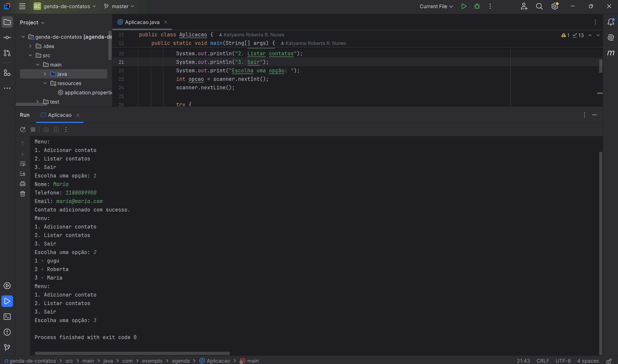This screenshot has height=364, width=618.
Task: Click Aplicacao breadcrumb in navigation bar
Action: pyautogui.click(x=215, y=361)
